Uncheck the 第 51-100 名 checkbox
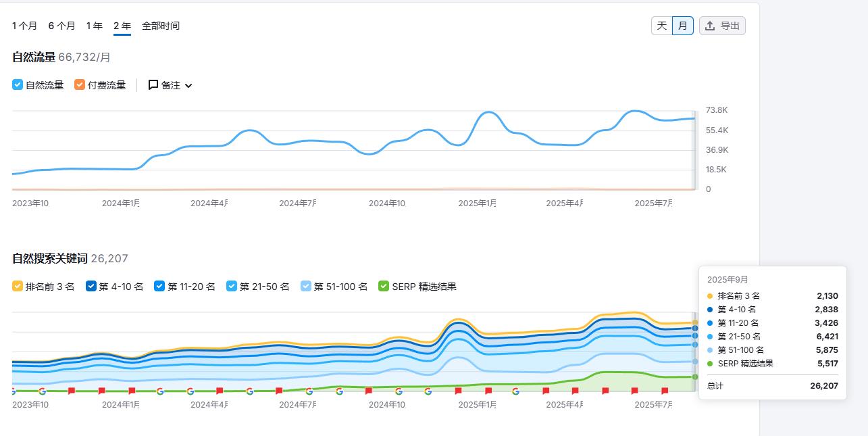 tap(306, 287)
